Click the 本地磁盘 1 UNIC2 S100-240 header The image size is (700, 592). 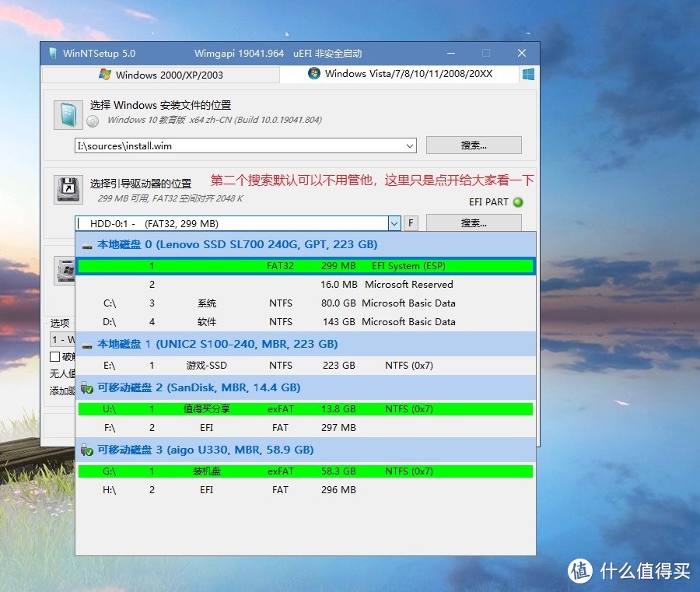306,344
